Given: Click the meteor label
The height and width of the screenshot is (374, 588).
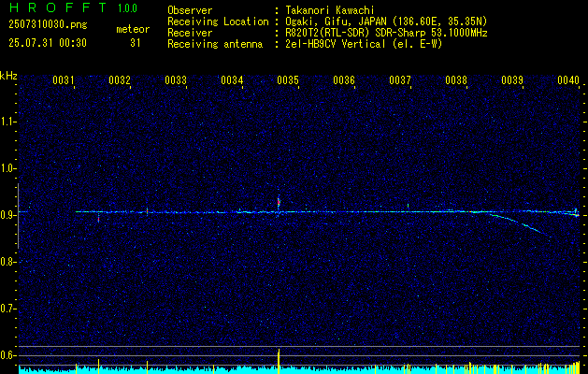Looking at the screenshot, I should point(133,29).
